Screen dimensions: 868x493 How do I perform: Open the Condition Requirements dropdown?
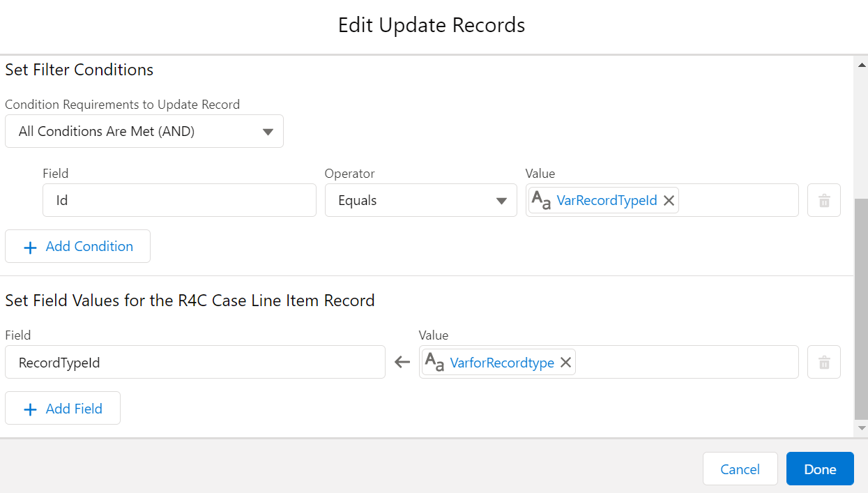(144, 131)
